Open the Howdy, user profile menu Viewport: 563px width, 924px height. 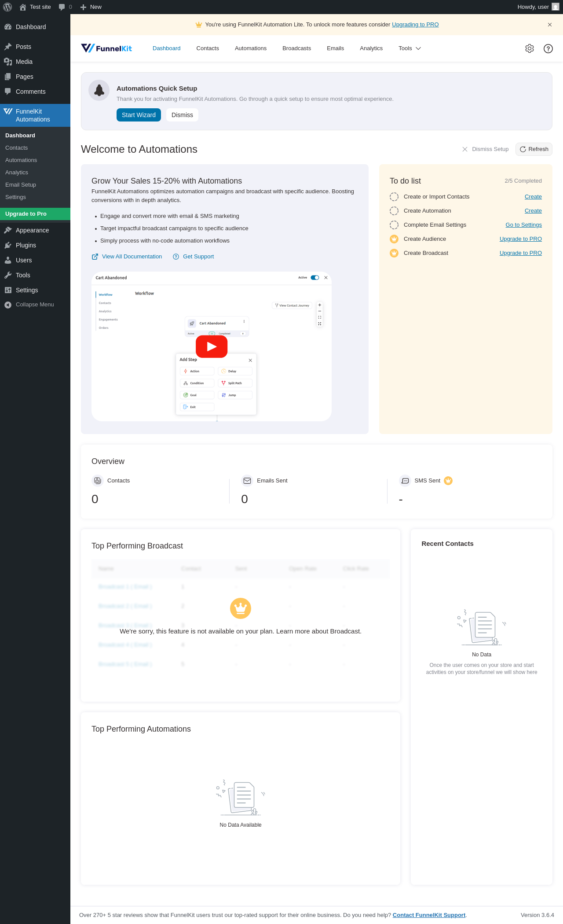point(538,7)
